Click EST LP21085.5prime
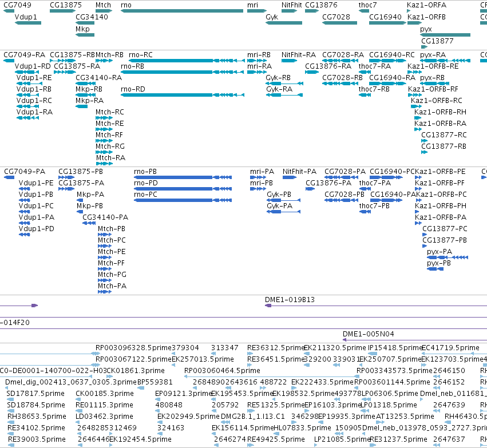 pos(341,439)
